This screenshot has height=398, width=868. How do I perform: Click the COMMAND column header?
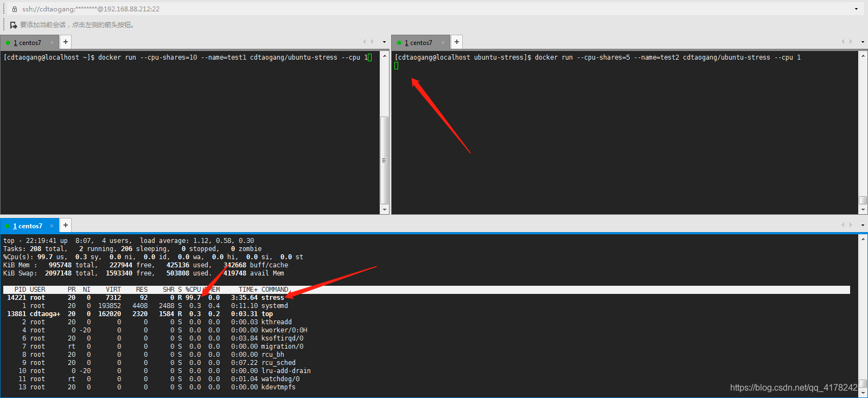click(275, 290)
